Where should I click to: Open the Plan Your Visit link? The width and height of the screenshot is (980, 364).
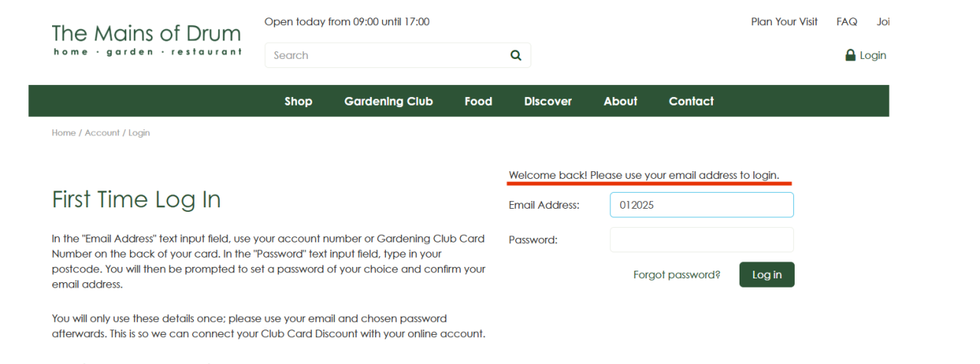click(x=785, y=21)
